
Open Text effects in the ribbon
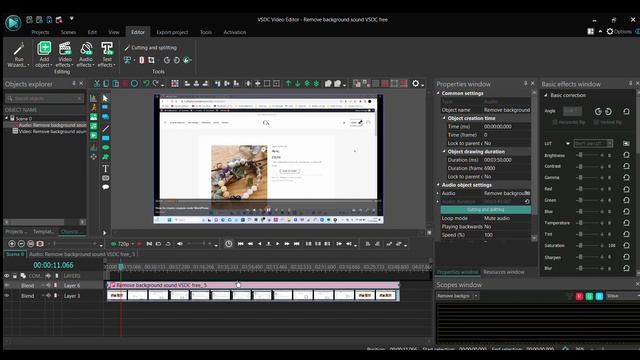click(107, 54)
